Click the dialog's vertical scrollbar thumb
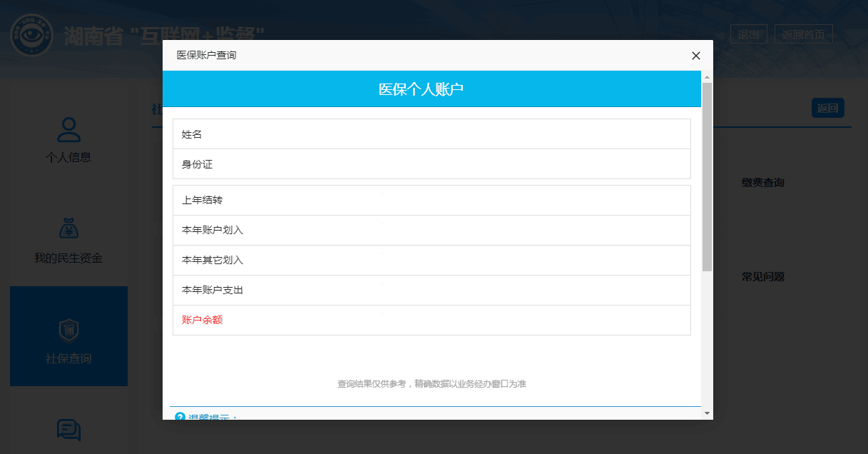Viewport: 868px width, 454px height. click(707, 176)
